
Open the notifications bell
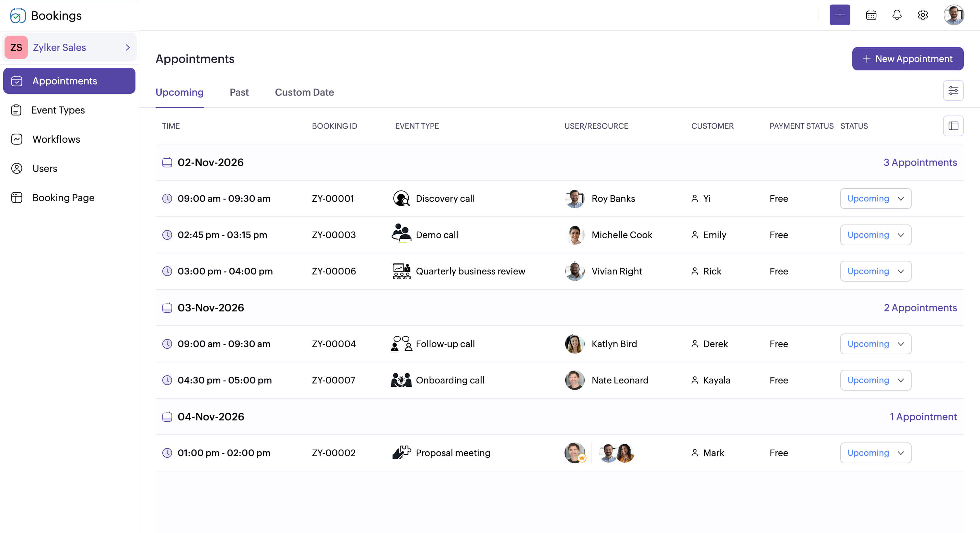pos(897,15)
